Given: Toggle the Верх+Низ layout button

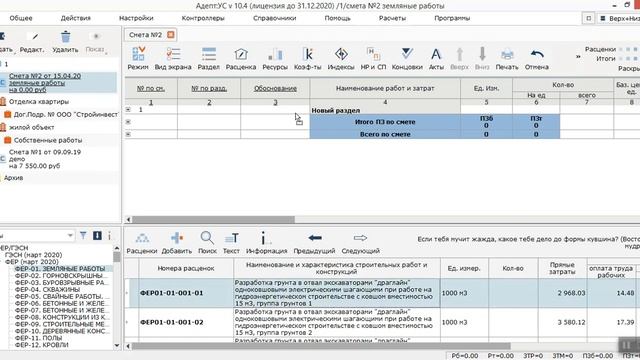Looking at the screenshot, I should (620, 18).
